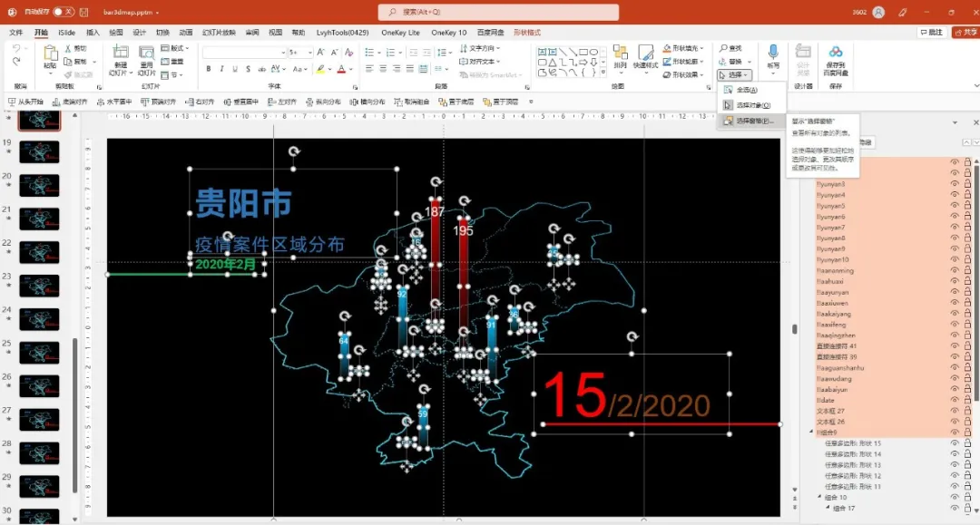Open the Select dropdown button
980x525 pixels.
734,74
